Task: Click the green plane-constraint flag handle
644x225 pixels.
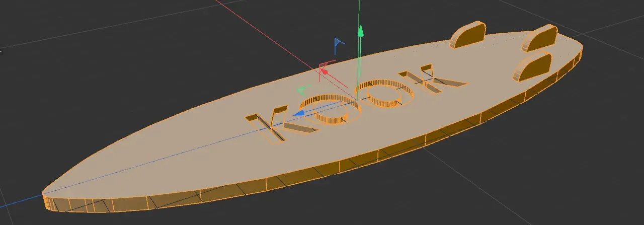Action: click(x=303, y=91)
